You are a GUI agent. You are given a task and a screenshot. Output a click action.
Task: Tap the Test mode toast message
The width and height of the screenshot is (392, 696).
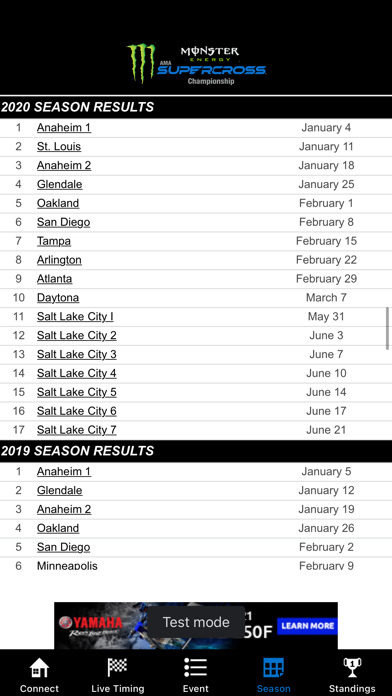(x=196, y=622)
